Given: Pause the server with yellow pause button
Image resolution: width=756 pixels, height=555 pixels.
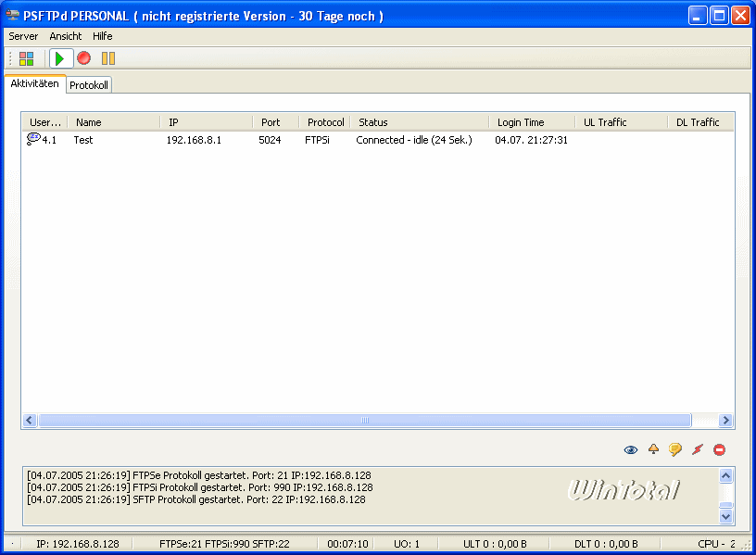Looking at the screenshot, I should (x=108, y=58).
